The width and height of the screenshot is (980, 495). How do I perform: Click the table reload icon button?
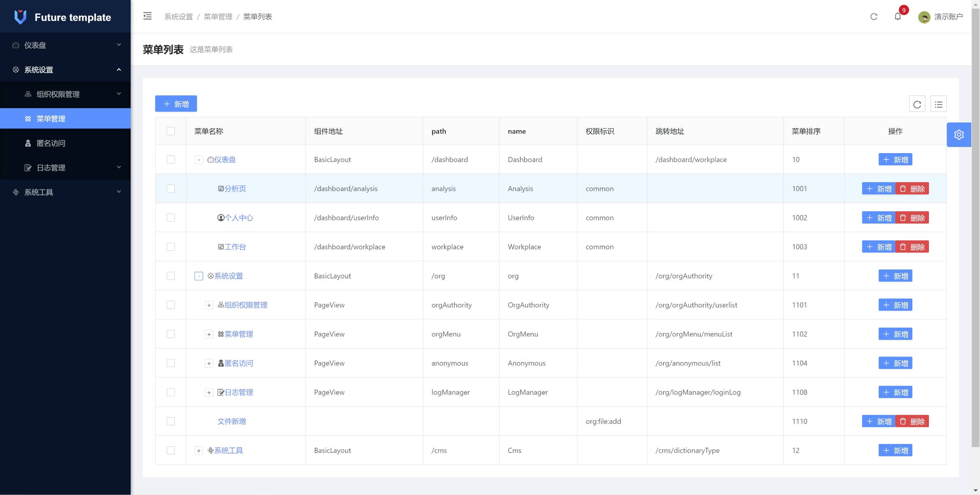(917, 104)
